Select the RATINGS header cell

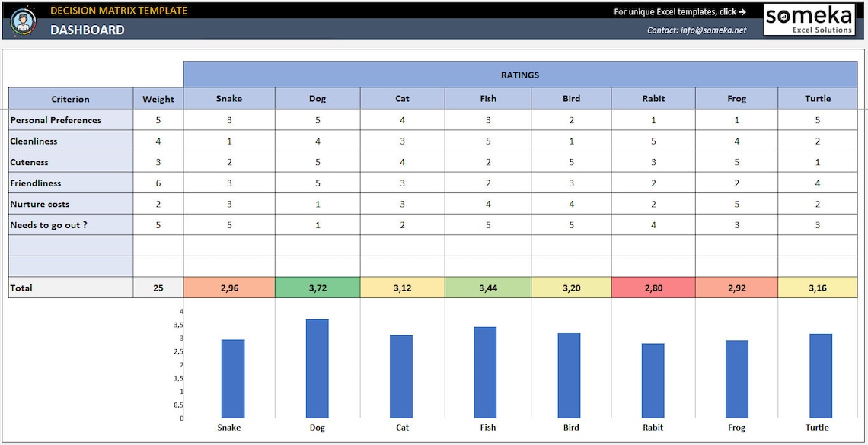520,75
